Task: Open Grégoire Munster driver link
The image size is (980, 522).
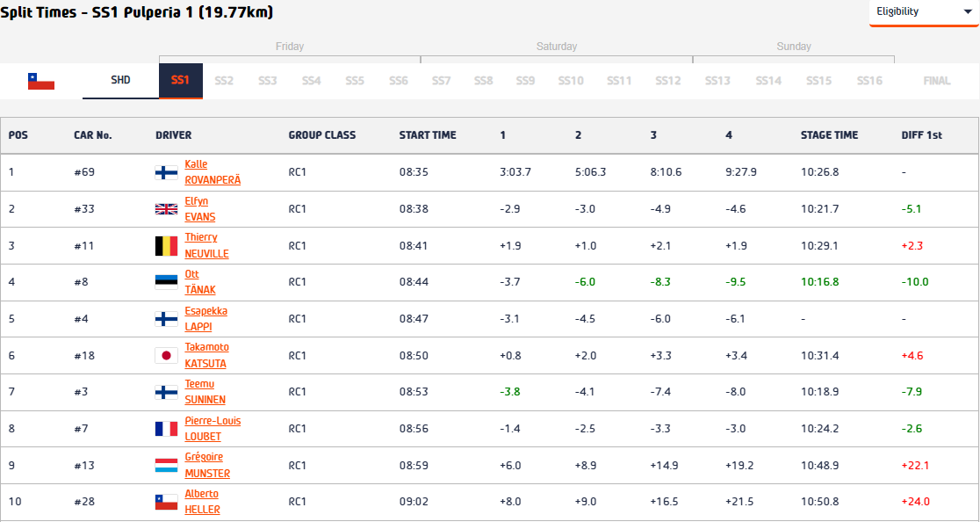Action: [x=207, y=465]
